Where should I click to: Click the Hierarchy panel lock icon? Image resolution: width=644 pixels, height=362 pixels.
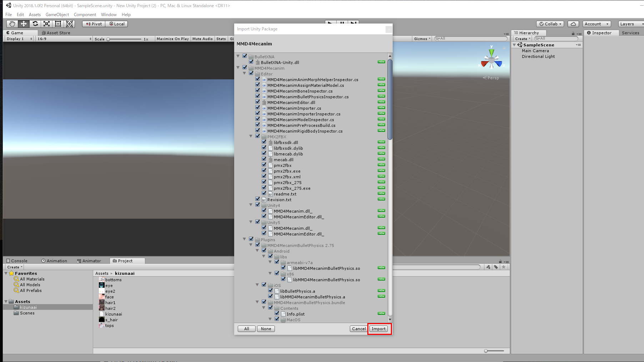[573, 33]
